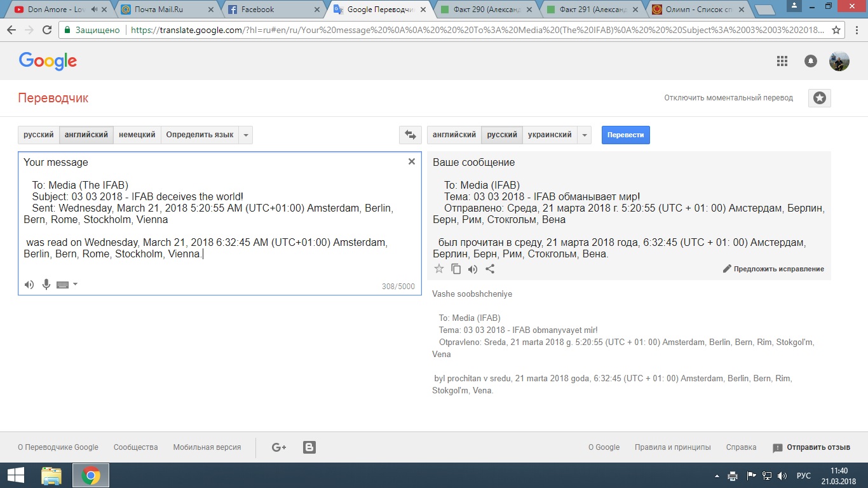Activate voice input microphone

tap(46, 285)
